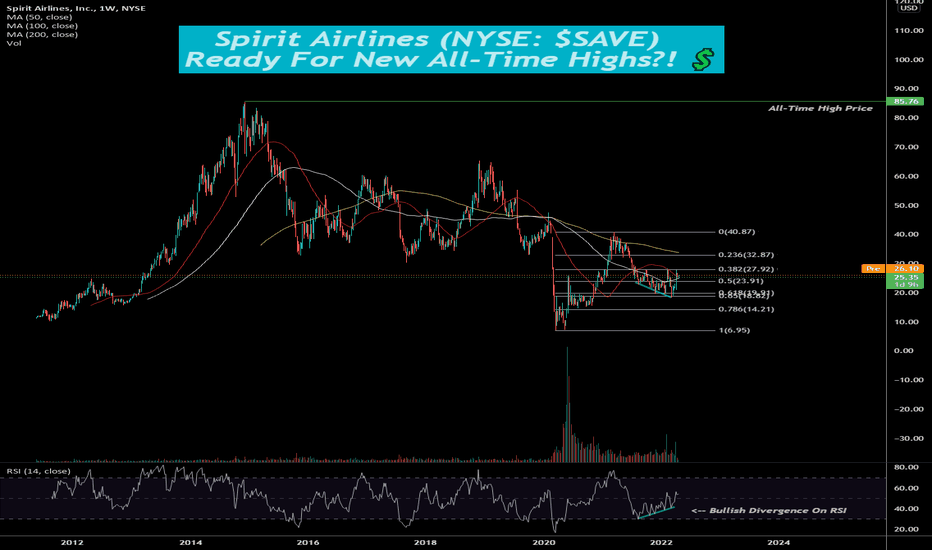Click the Fibonacci 0.5(23.91) level label
Viewport: 932px width, 550px height.
pos(741,281)
